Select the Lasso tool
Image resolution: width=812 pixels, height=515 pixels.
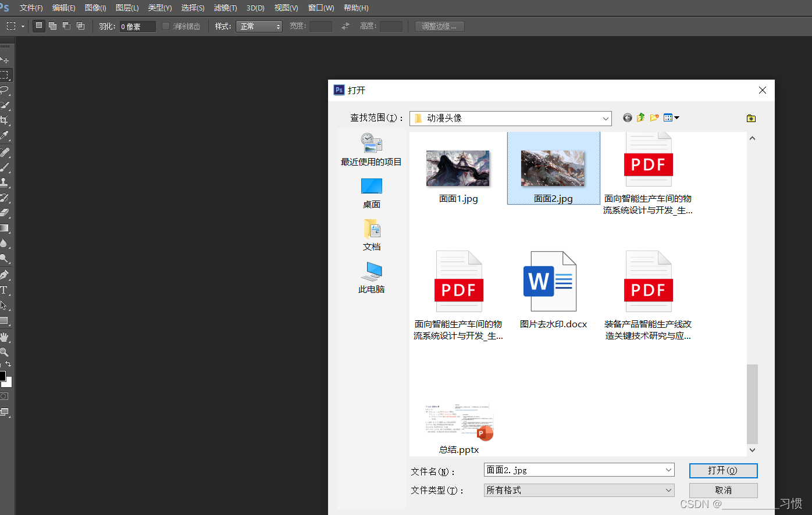point(7,90)
